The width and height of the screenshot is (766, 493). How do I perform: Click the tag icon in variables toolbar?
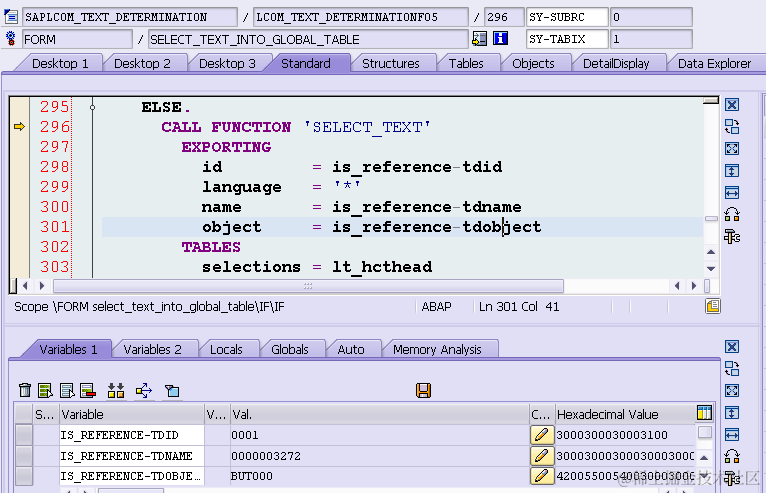pyautogui.click(x=172, y=390)
